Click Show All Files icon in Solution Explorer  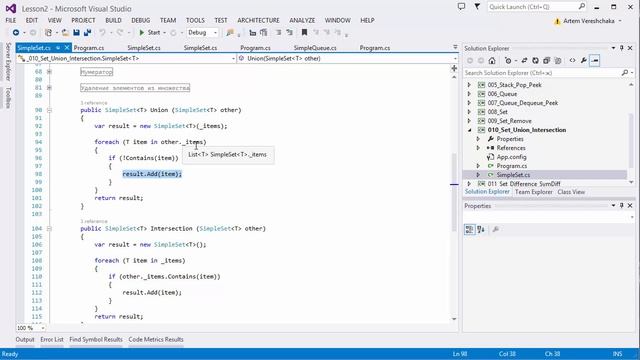coord(558,60)
